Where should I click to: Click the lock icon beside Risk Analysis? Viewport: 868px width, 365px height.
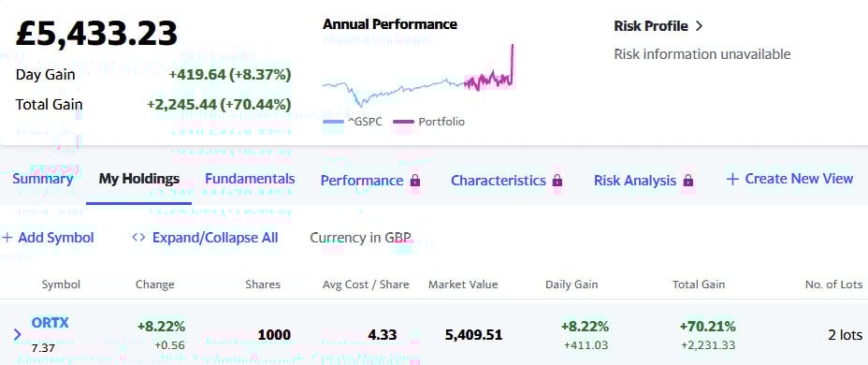pos(688,181)
